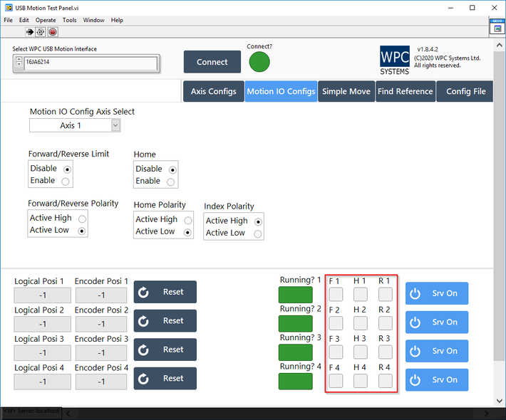This screenshot has width=506, height=420.
Task: Select Enable under Forward/Reverse Limit
Action: click(66, 181)
